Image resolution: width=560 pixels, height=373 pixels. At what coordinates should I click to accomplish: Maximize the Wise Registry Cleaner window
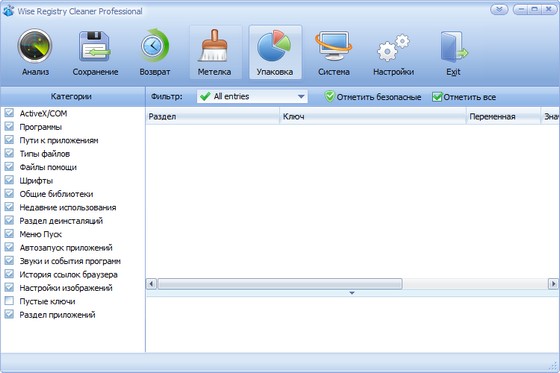click(x=535, y=10)
